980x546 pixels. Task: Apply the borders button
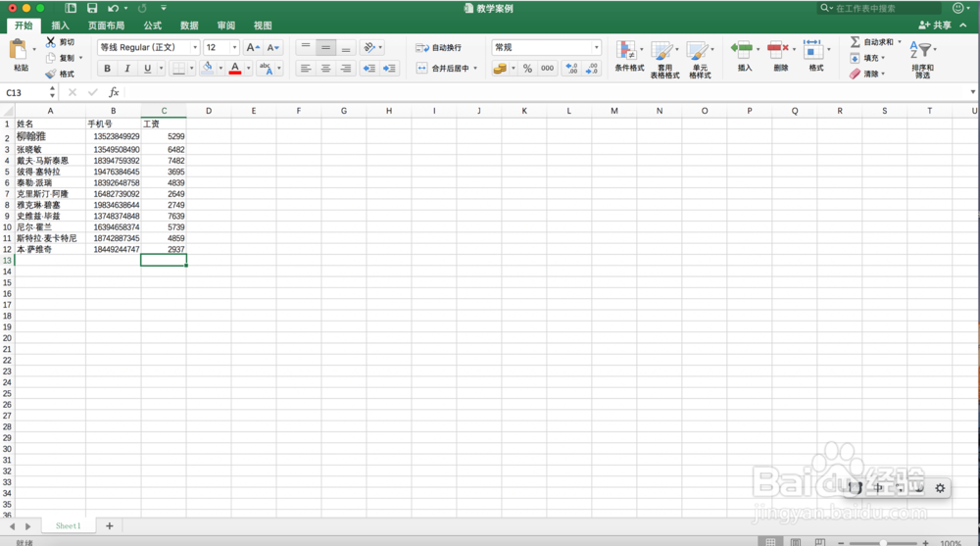(x=178, y=69)
